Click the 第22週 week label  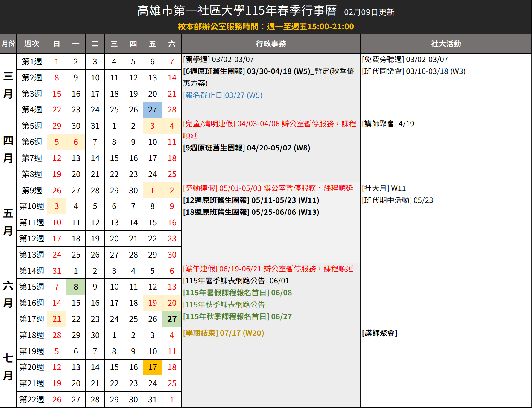coord(32,400)
